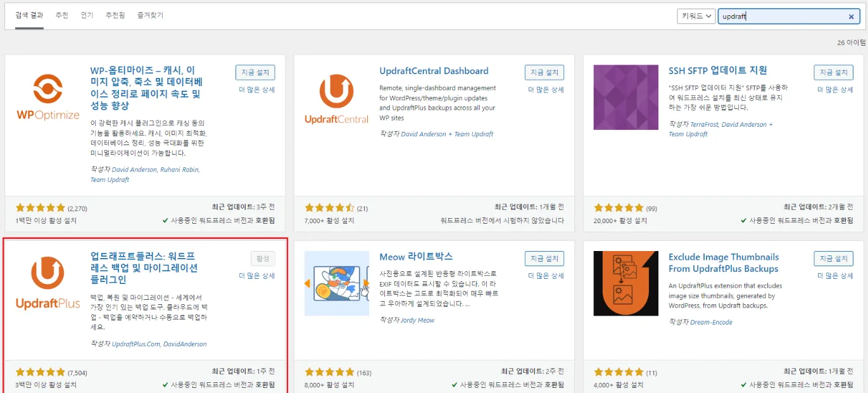
Task: Open author link Jordy Meow
Action: coord(418,321)
